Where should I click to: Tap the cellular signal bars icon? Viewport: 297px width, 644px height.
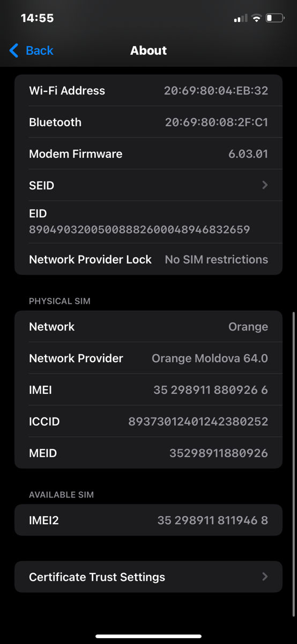[241, 19]
